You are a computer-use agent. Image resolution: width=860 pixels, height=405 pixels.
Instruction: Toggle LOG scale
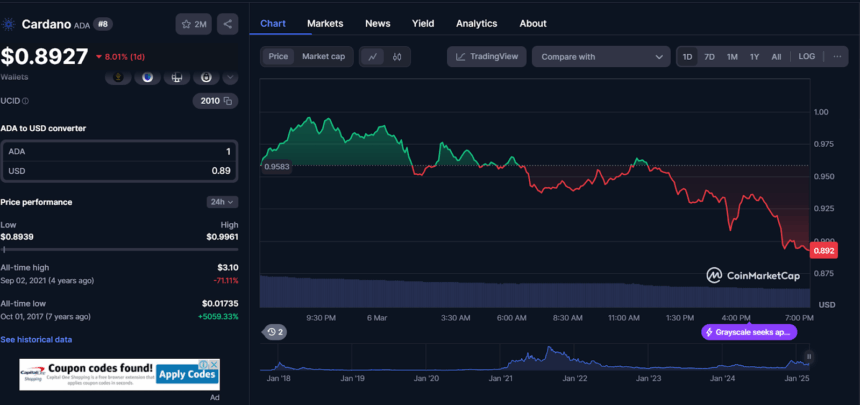point(807,57)
